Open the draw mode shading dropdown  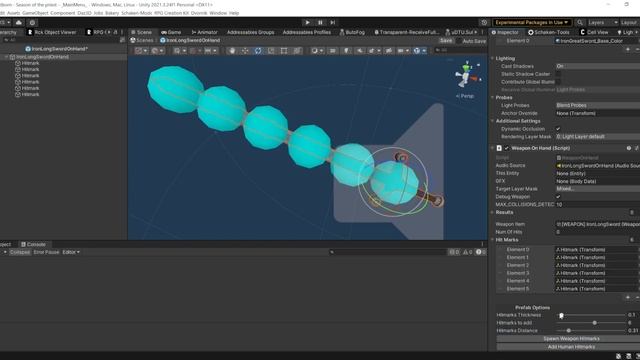click(x=316, y=51)
